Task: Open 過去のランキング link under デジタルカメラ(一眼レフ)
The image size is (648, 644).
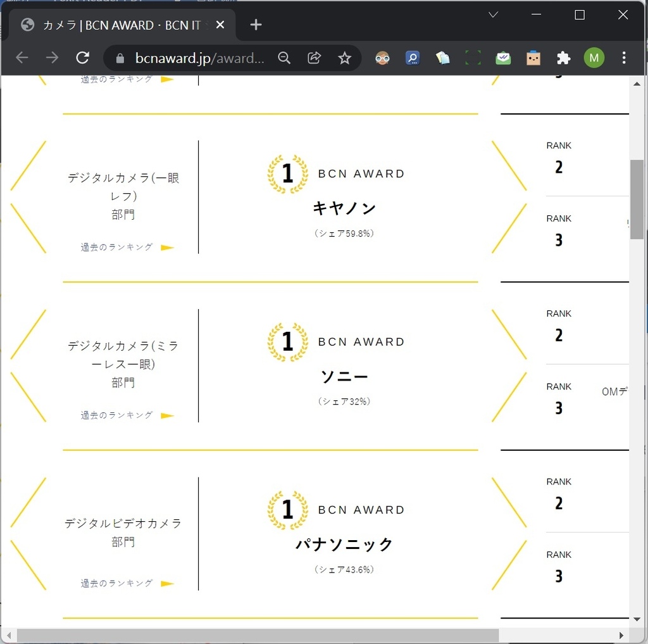Action: click(127, 248)
